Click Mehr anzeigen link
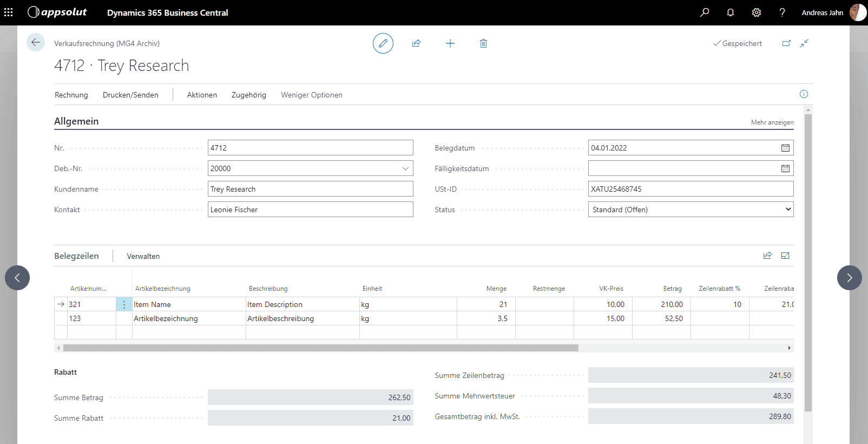Screen dimensions: 868x444 [772, 122]
